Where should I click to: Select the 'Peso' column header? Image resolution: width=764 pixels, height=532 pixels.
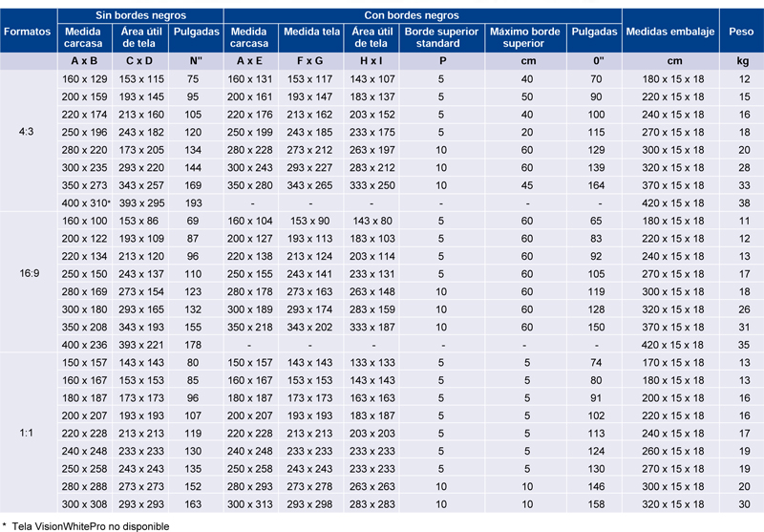click(x=740, y=31)
